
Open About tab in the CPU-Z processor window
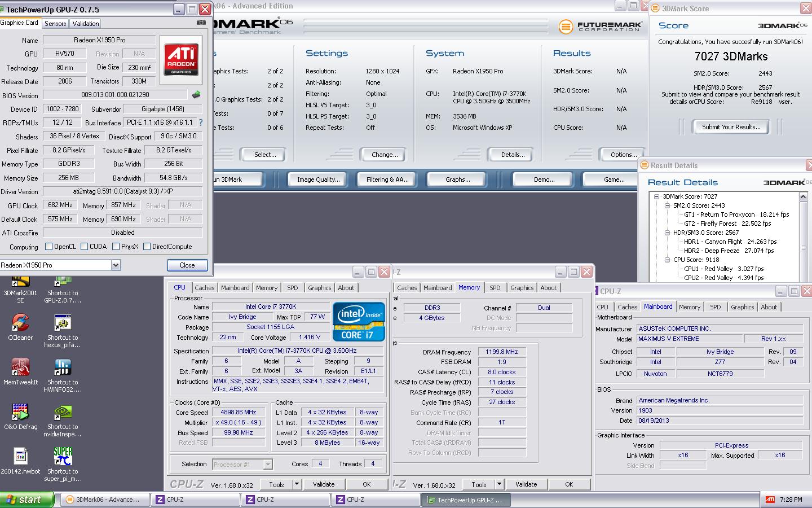pos(346,288)
